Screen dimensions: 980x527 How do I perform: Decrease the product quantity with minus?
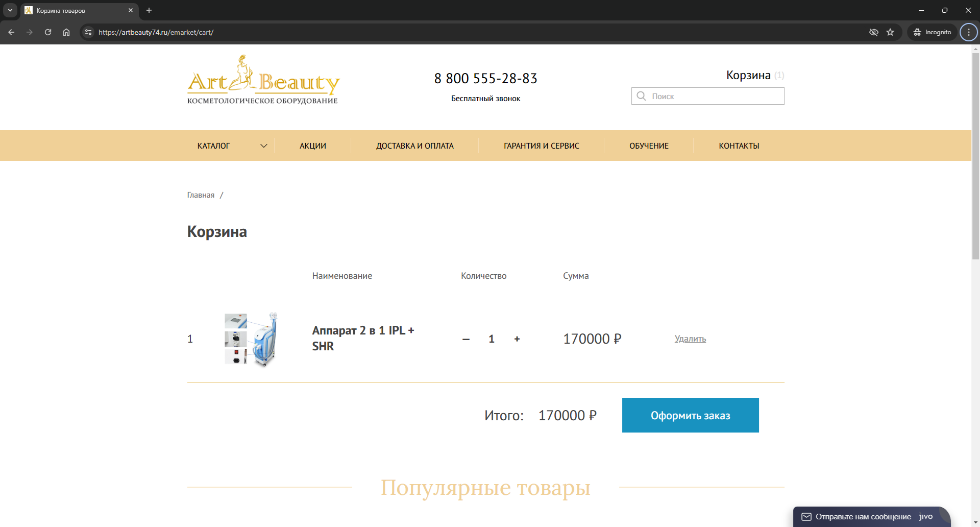(465, 339)
